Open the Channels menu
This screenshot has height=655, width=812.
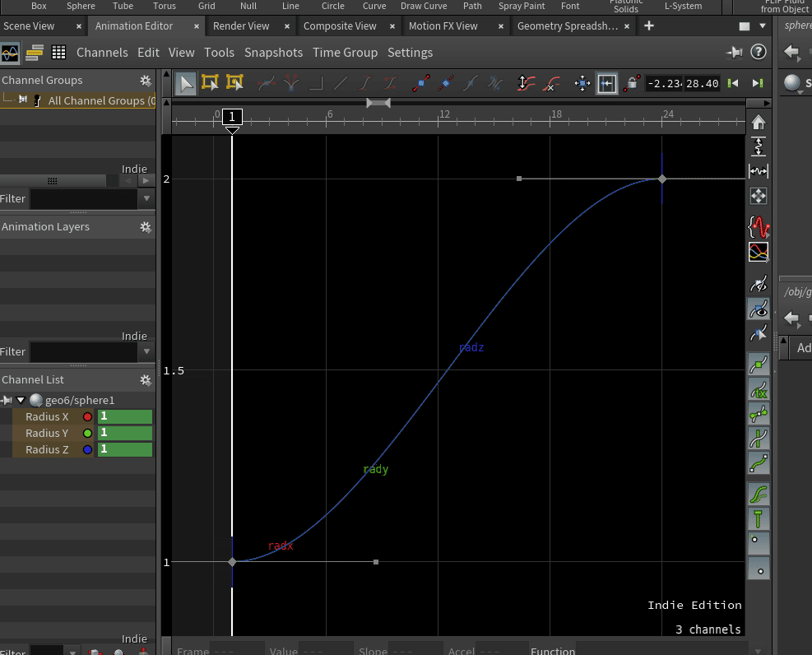click(x=102, y=53)
